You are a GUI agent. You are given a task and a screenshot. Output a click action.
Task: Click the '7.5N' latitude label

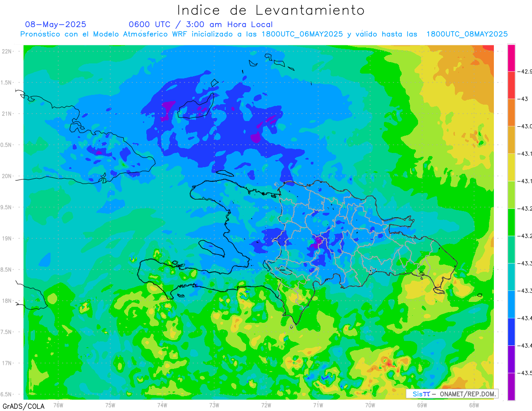(6, 332)
